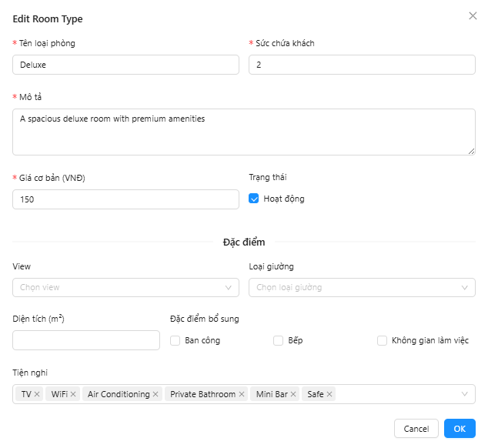Remove the Mini Bar amenity tag
Screen dimensions: 488x448
293,394
